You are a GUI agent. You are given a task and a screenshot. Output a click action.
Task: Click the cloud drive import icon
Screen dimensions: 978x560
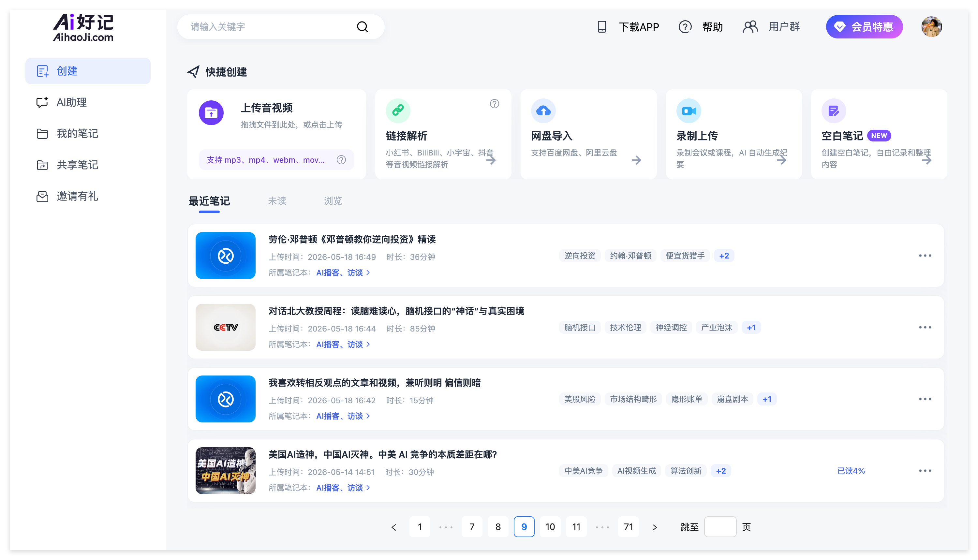click(x=543, y=111)
